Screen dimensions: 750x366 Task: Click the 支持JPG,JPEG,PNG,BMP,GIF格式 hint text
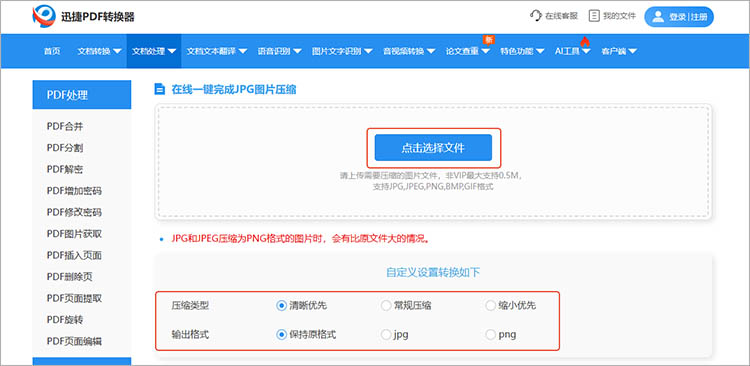click(x=433, y=187)
